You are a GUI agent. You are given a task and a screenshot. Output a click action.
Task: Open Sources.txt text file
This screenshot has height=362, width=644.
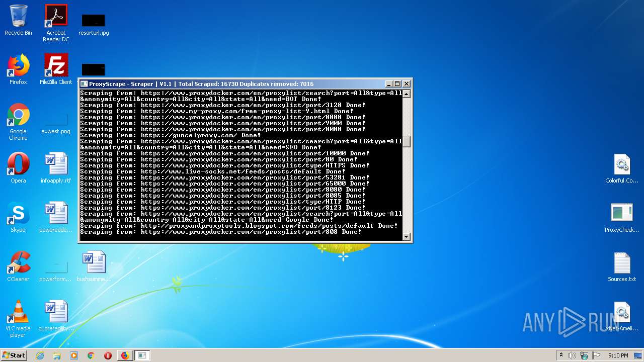(622, 267)
